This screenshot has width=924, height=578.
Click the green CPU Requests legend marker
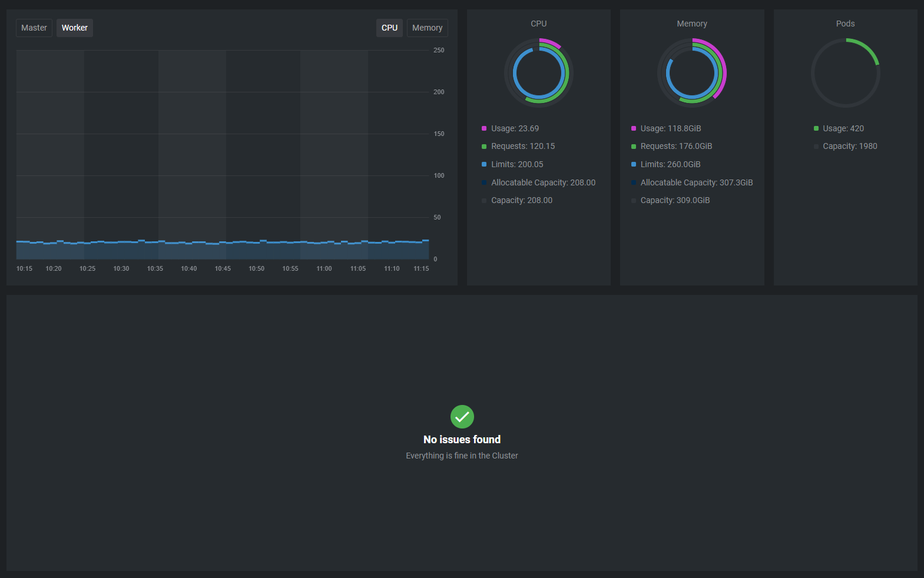(484, 147)
